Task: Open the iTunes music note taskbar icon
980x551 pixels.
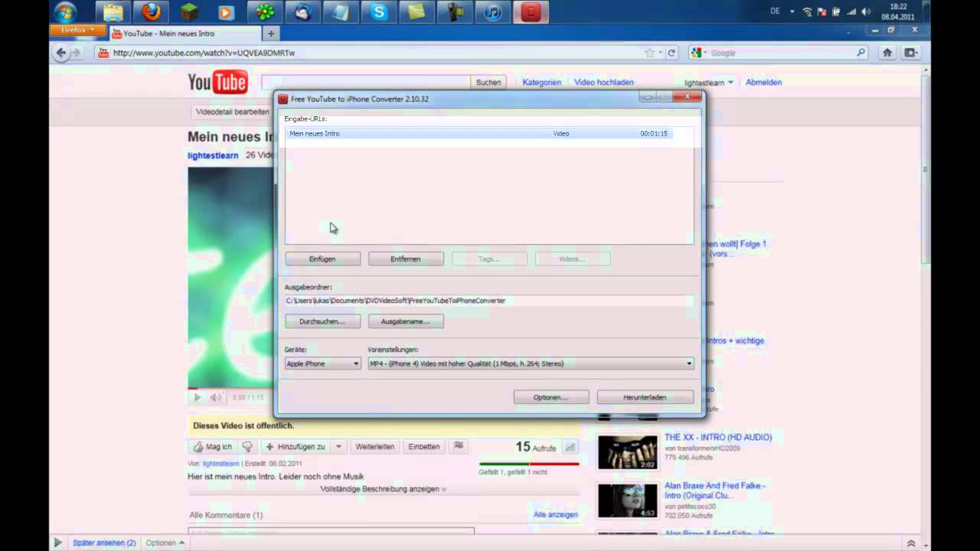Action: pos(493,12)
